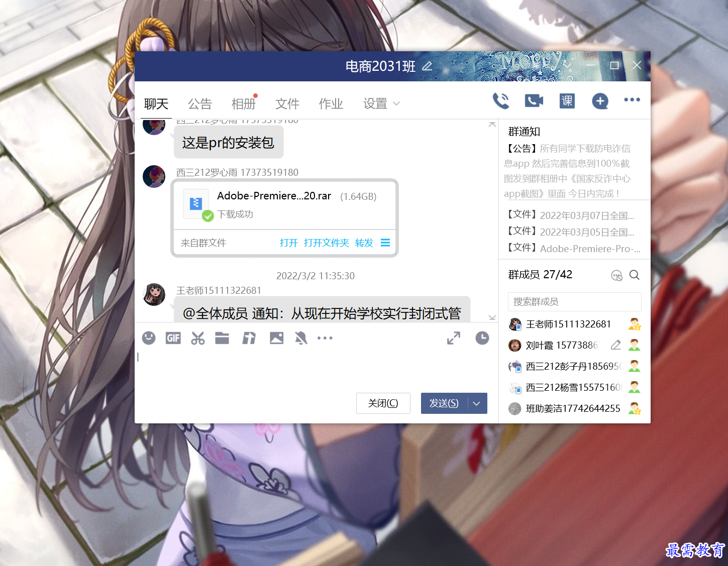The height and width of the screenshot is (566, 728).
Task: Expand the message input area
Action: pos(454,338)
